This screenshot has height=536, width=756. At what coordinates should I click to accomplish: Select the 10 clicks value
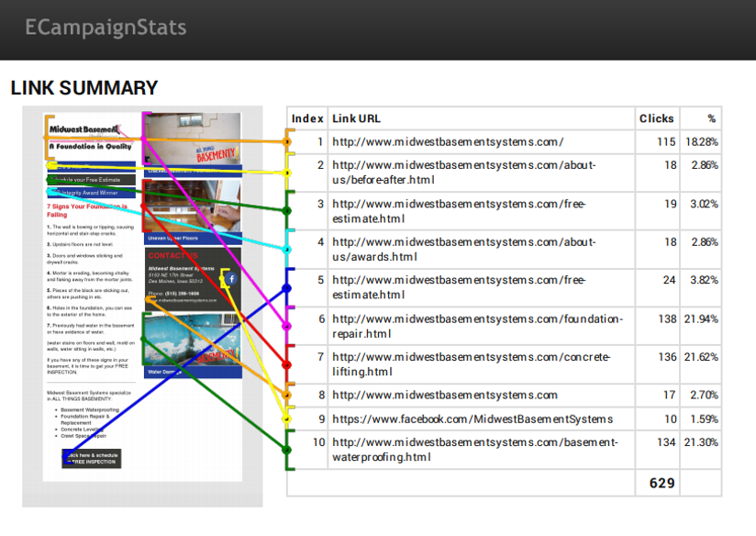[671, 419]
